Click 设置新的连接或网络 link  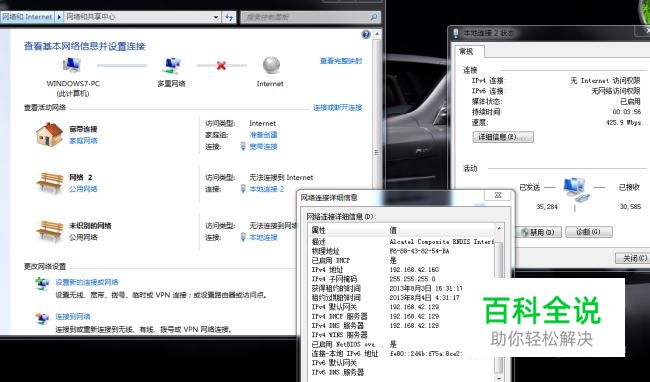pyautogui.click(x=87, y=282)
